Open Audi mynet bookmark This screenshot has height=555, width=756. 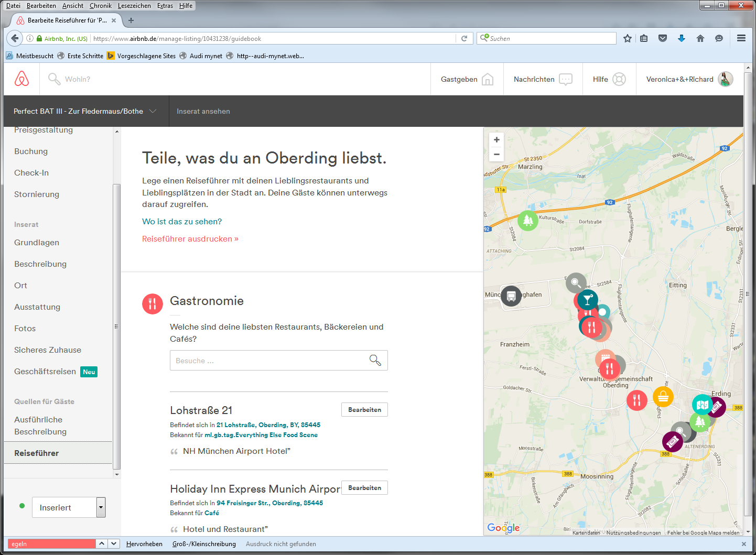point(201,56)
